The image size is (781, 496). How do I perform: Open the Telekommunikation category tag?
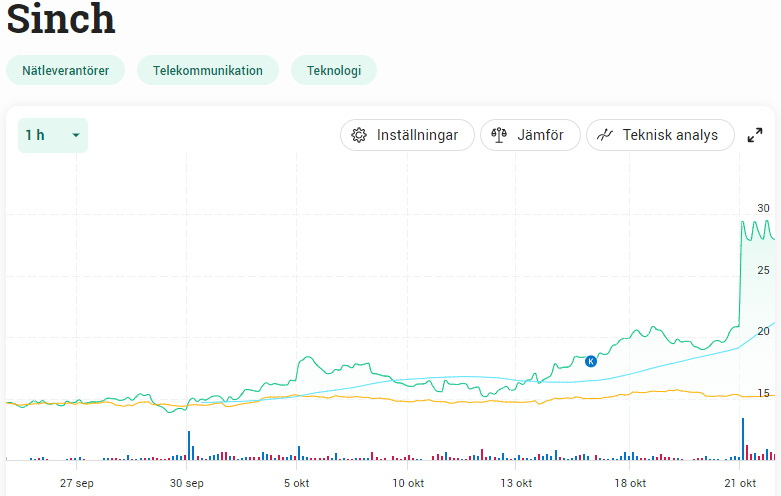point(208,70)
